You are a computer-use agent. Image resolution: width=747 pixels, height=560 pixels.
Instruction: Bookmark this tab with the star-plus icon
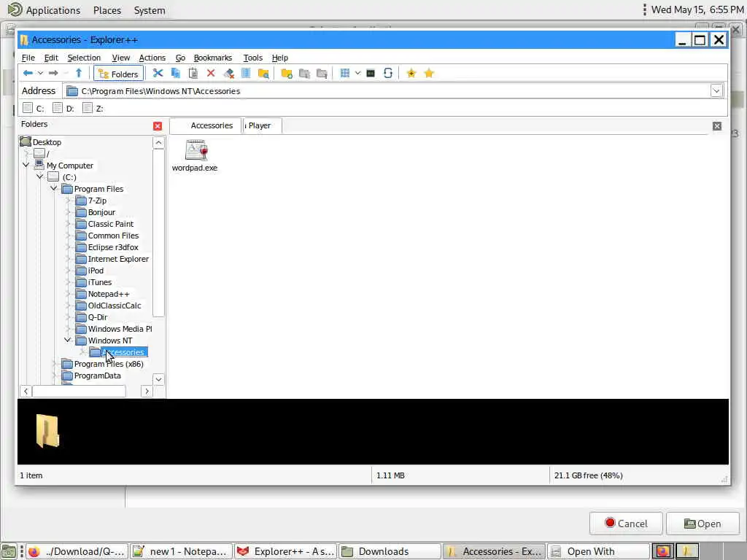(411, 74)
